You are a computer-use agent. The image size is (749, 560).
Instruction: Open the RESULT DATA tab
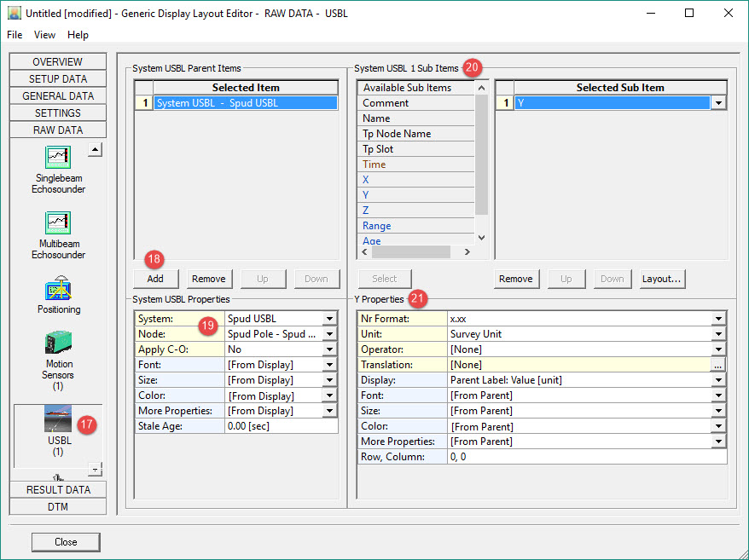[x=58, y=490]
